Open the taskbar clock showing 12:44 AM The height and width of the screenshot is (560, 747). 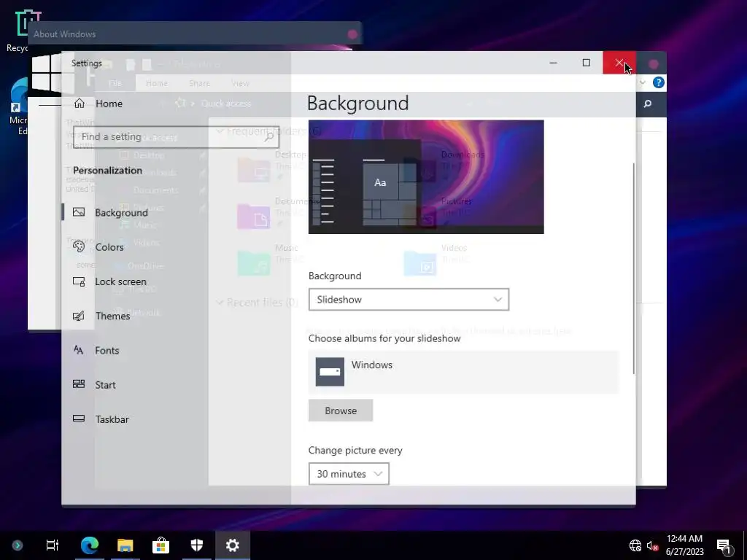[x=684, y=545]
